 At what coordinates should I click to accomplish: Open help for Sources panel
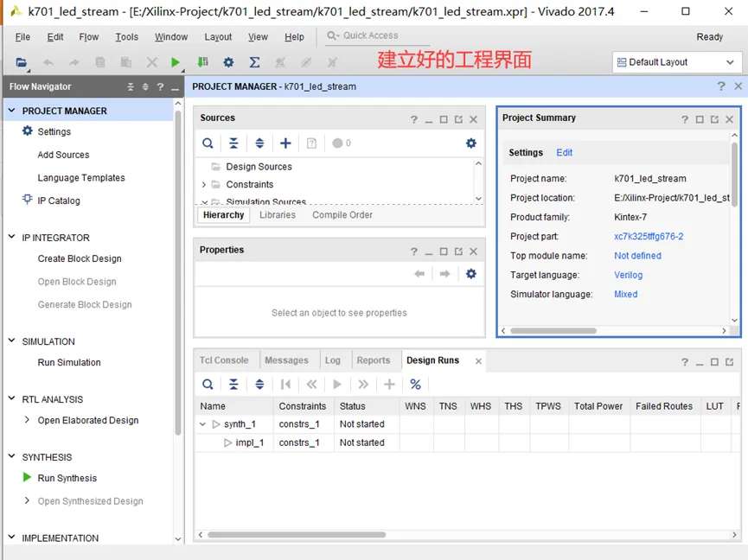point(413,119)
